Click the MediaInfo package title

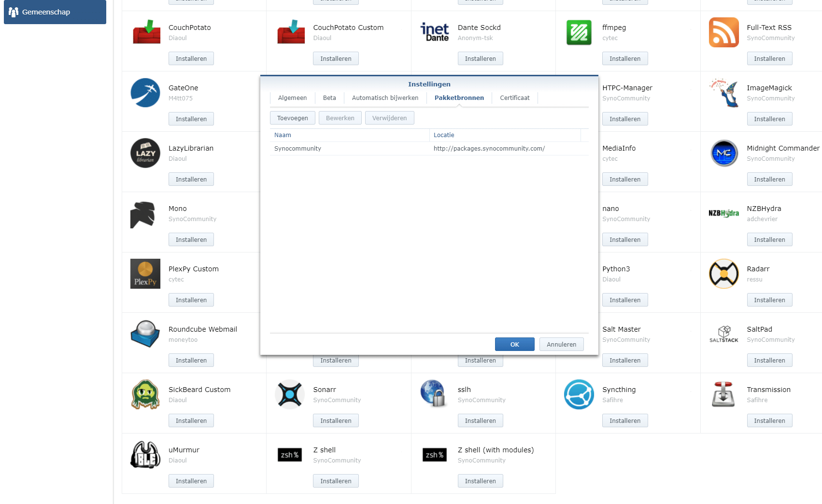(619, 148)
